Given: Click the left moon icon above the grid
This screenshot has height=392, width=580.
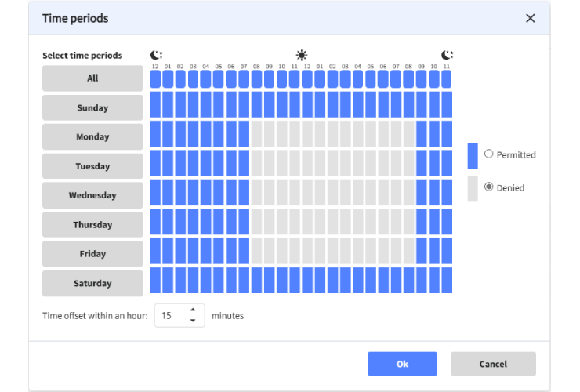Looking at the screenshot, I should 156,55.
